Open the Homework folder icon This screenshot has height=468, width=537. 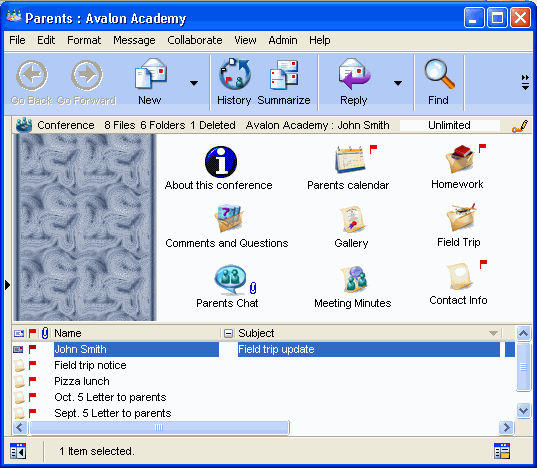(x=460, y=159)
